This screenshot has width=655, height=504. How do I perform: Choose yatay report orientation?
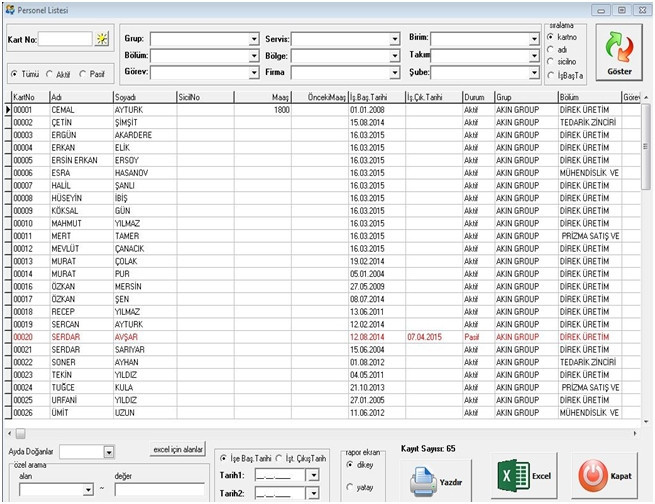(x=348, y=487)
